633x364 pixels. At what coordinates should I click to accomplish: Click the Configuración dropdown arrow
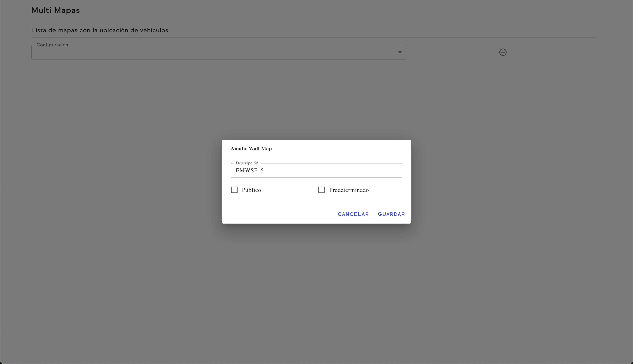[x=400, y=52]
